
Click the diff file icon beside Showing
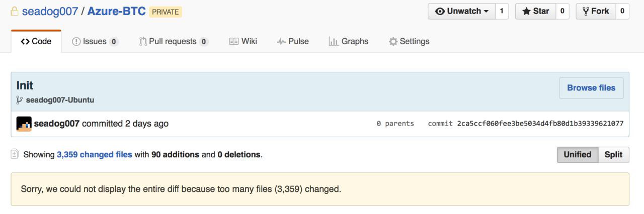click(x=16, y=155)
